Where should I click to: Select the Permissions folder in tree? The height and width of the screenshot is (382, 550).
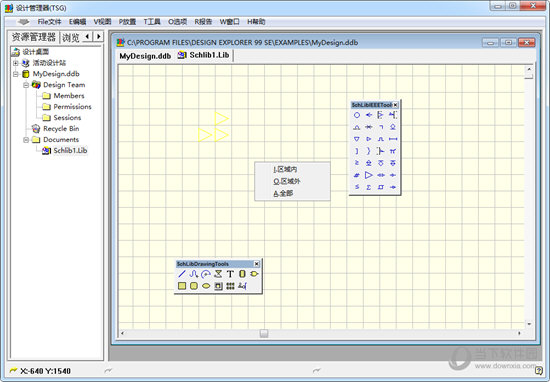tap(72, 107)
